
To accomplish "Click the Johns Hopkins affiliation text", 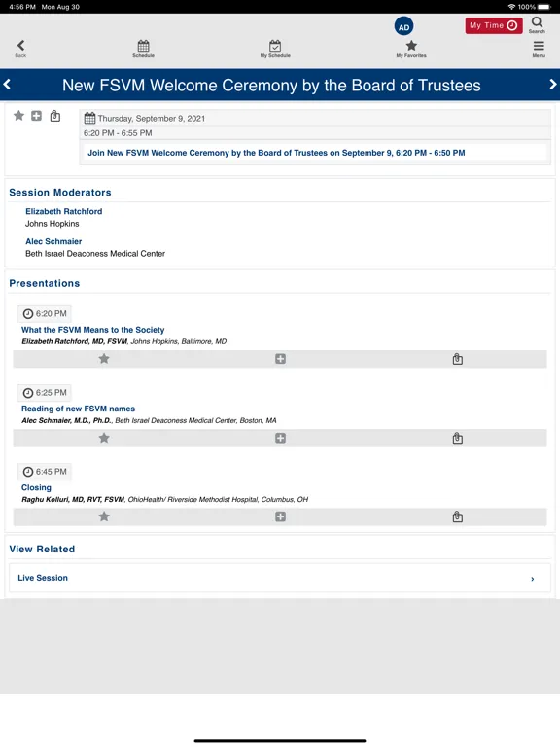I will pos(52,224).
